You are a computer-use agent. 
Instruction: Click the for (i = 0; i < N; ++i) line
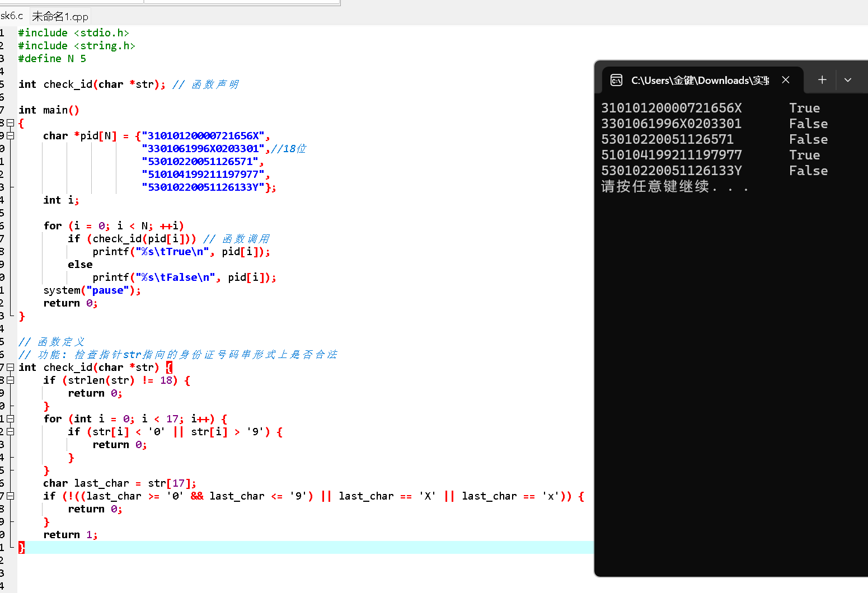point(114,226)
